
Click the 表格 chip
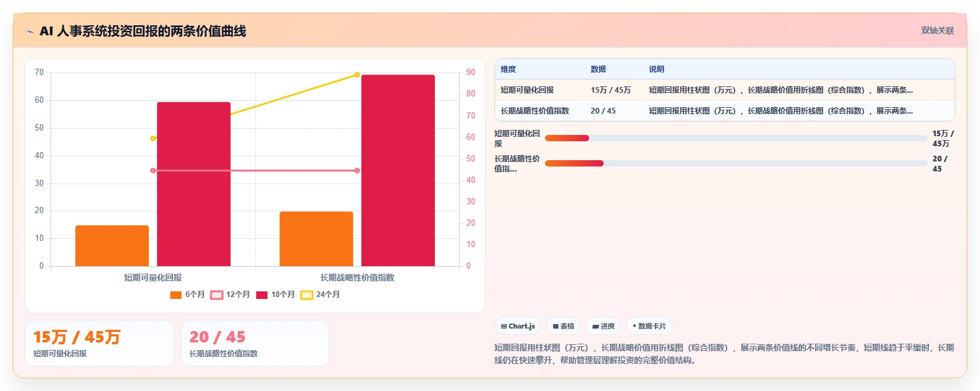click(563, 326)
